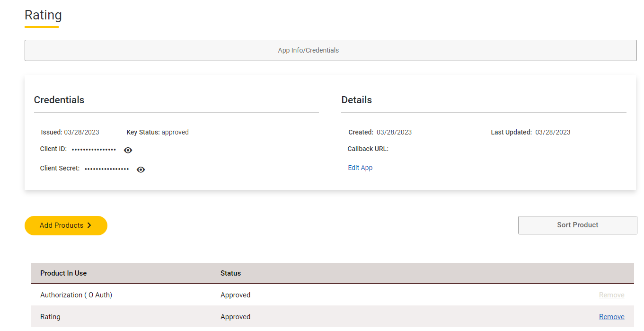This screenshot has height=331, width=644.
Task: Click the Credentials section heading
Action: click(59, 100)
